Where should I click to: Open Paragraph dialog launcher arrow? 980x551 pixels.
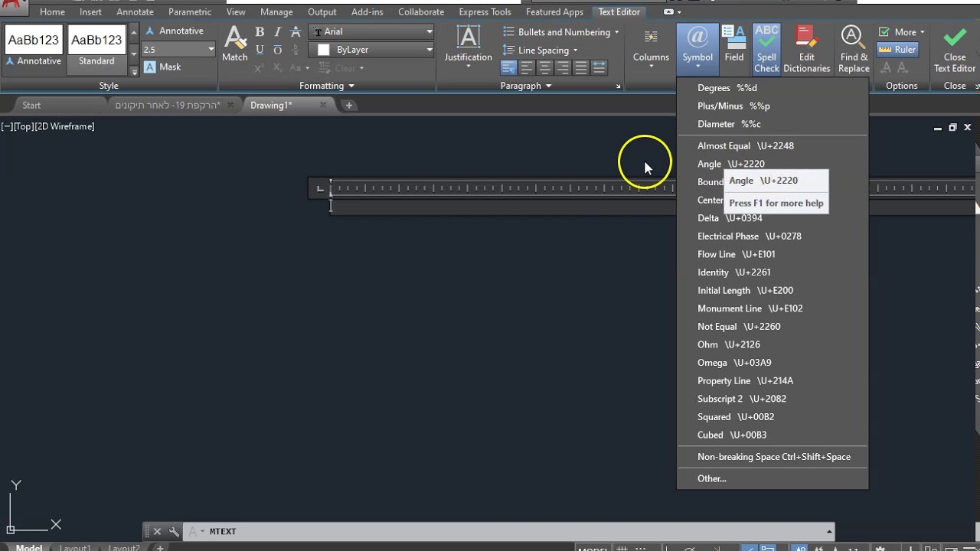pyautogui.click(x=619, y=86)
